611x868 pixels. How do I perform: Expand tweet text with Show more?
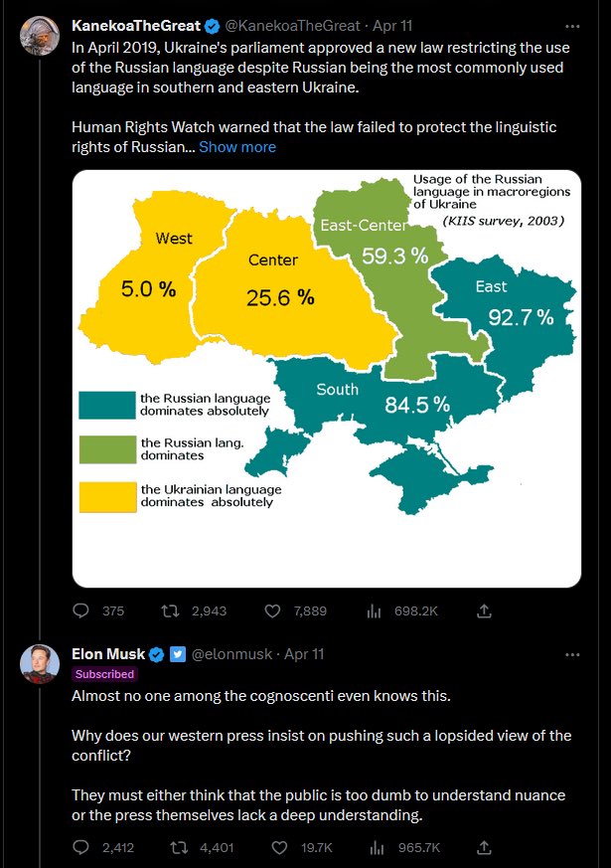pos(237,147)
